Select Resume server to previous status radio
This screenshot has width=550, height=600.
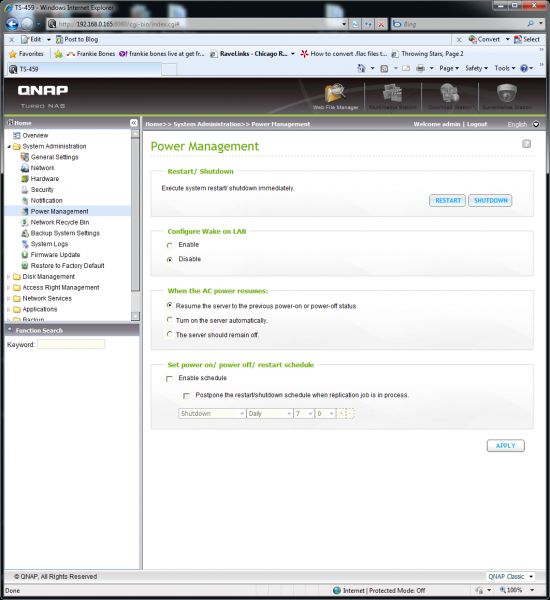tap(170, 305)
